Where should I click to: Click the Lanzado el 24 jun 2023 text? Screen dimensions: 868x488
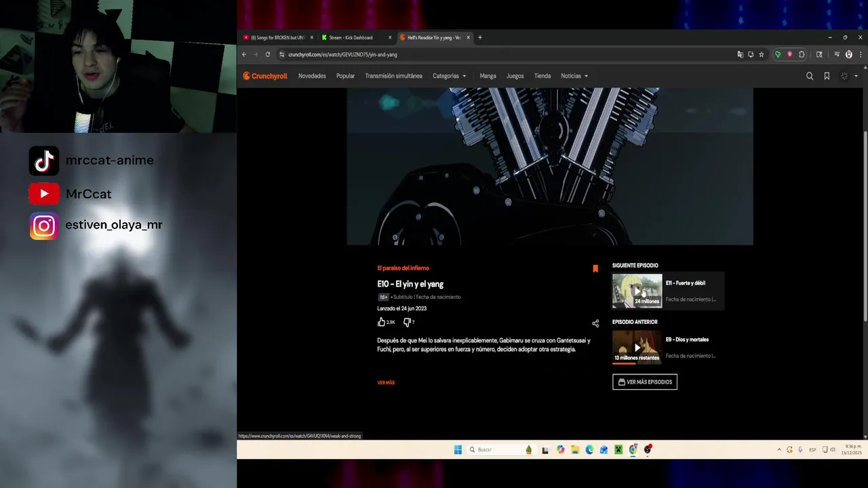point(401,308)
